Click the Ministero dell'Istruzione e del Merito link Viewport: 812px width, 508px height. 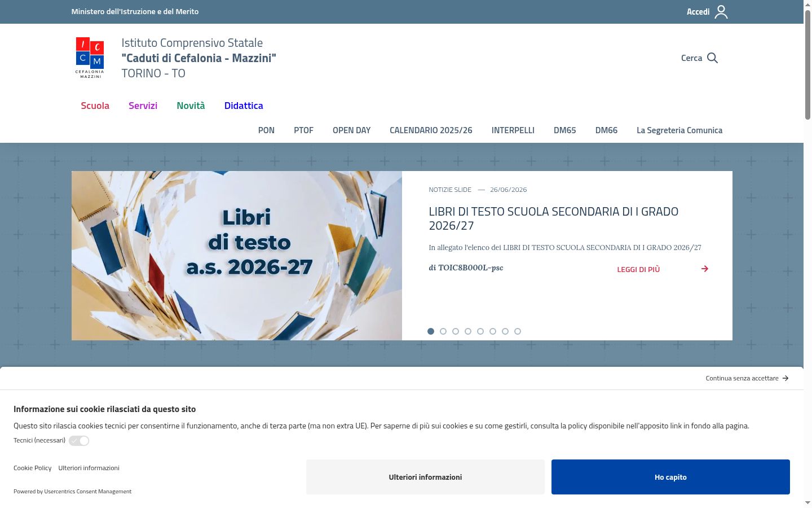[135, 11]
